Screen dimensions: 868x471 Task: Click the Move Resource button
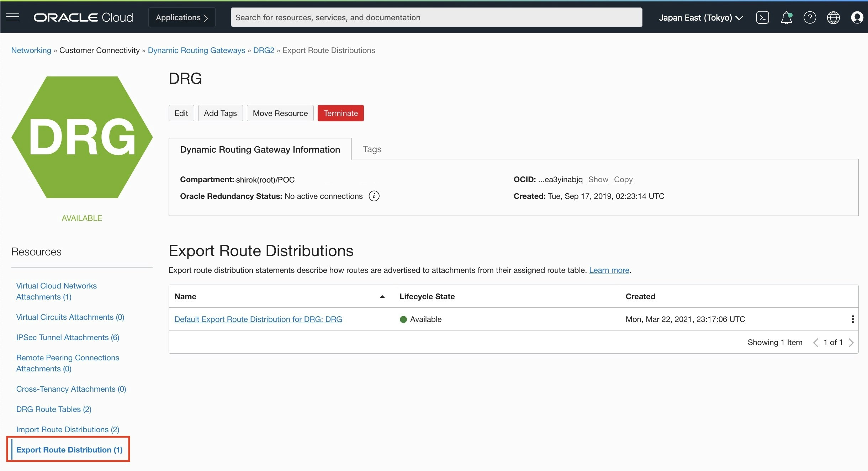(280, 113)
